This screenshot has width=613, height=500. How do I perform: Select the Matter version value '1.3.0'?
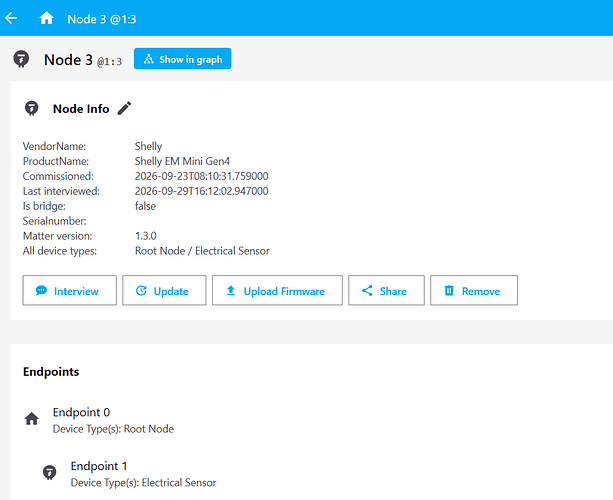coord(145,236)
